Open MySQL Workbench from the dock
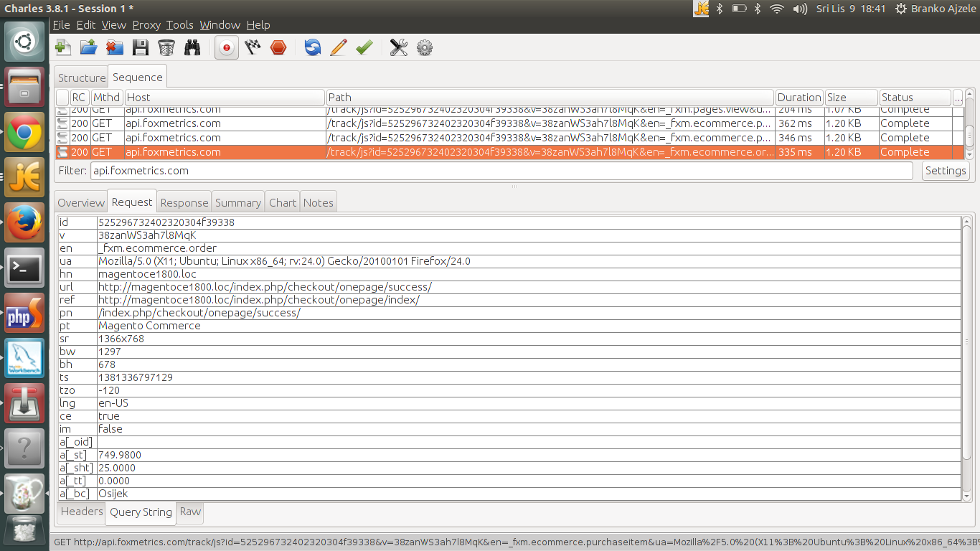Viewport: 980px width, 551px height. click(x=24, y=358)
